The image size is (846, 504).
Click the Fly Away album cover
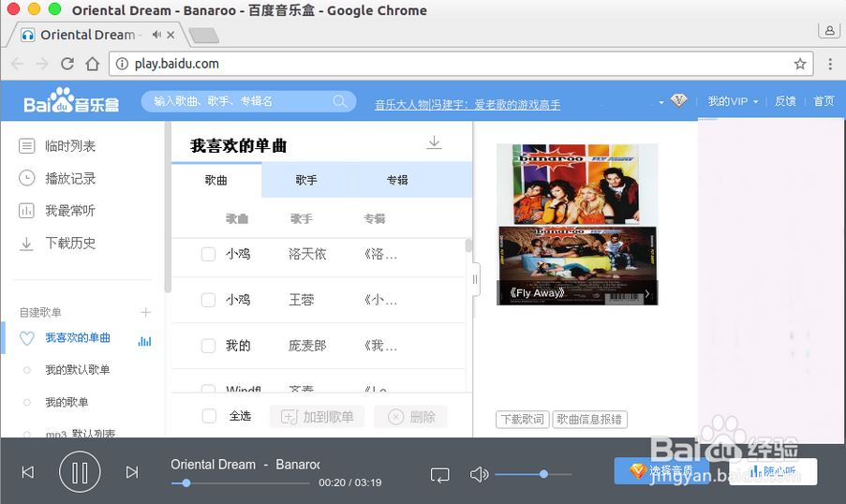577,224
